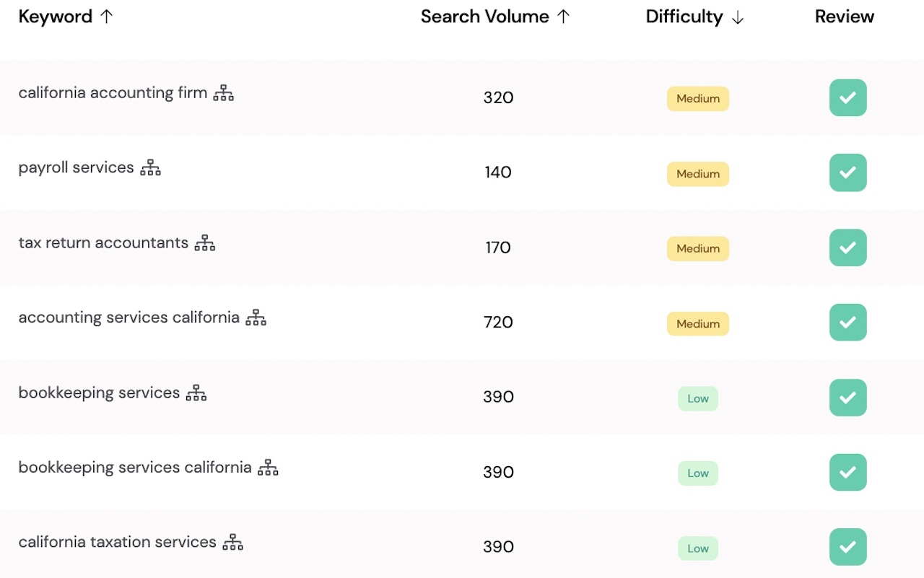924x578 pixels.
Task: Toggle review checkmark for tax return accountants
Action: pos(847,248)
